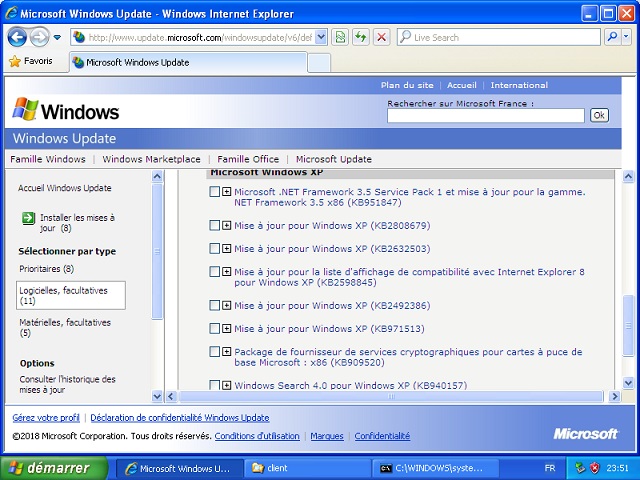
Task: Tick the .NET Framework 3.5 SP1 checkbox
Action: click(214, 191)
